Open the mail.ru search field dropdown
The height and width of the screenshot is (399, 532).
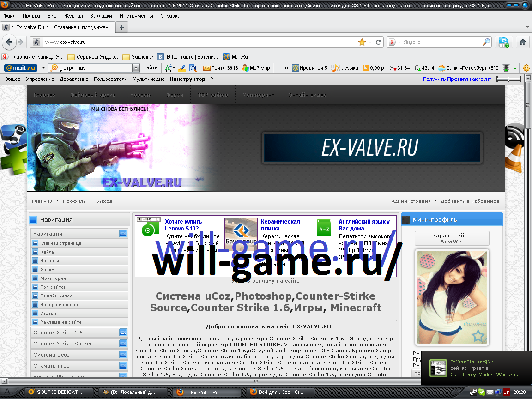pyautogui.click(x=136, y=68)
